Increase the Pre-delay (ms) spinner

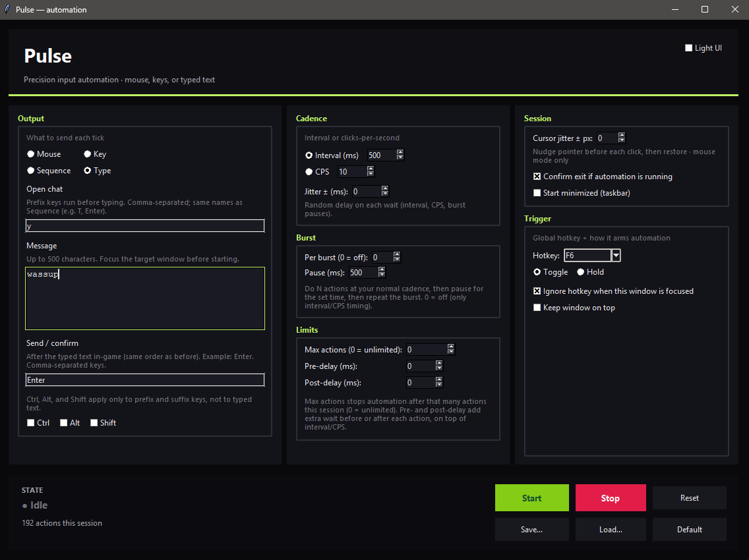438,363
